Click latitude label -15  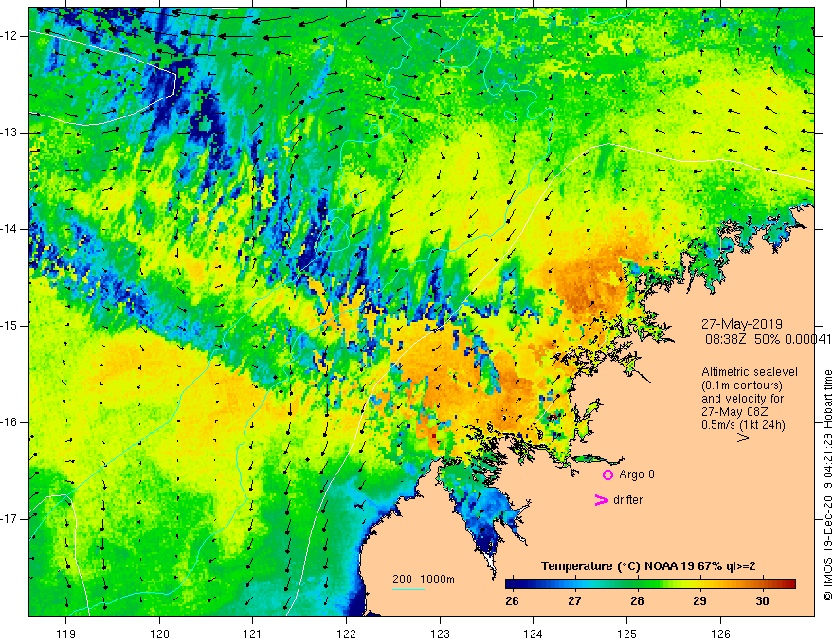click(x=10, y=326)
